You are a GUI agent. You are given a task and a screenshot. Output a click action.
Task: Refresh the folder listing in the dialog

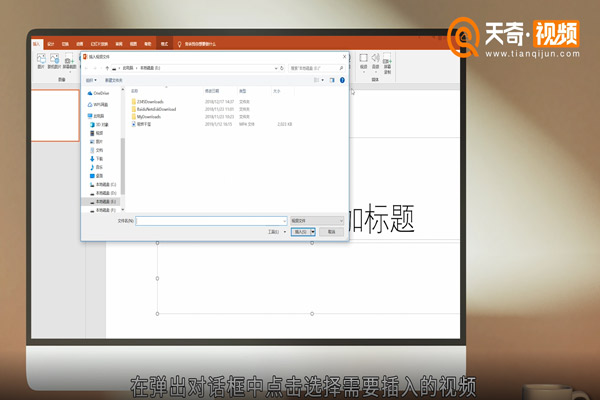pyautogui.click(x=282, y=68)
